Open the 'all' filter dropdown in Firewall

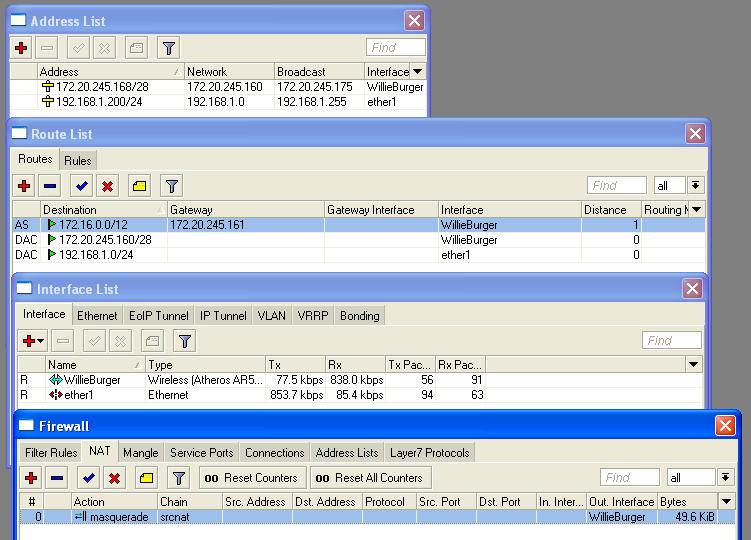tap(726, 477)
